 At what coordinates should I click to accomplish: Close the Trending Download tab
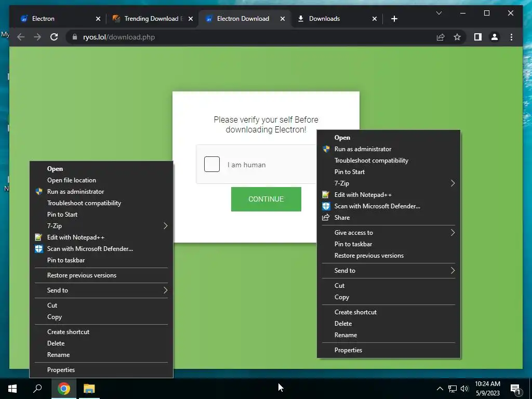tap(191, 19)
